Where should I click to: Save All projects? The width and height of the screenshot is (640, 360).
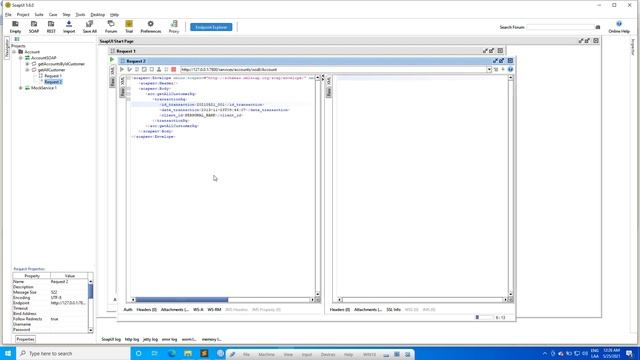point(90,27)
